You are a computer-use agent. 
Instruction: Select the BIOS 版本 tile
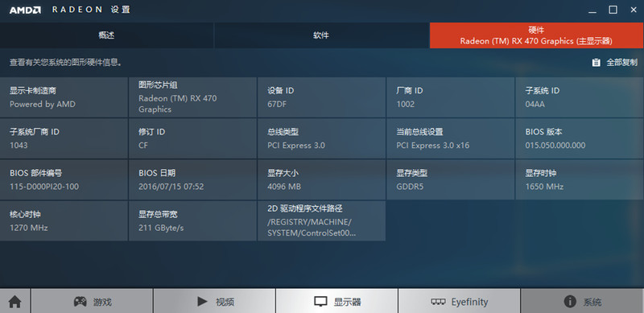pyautogui.click(x=580, y=138)
